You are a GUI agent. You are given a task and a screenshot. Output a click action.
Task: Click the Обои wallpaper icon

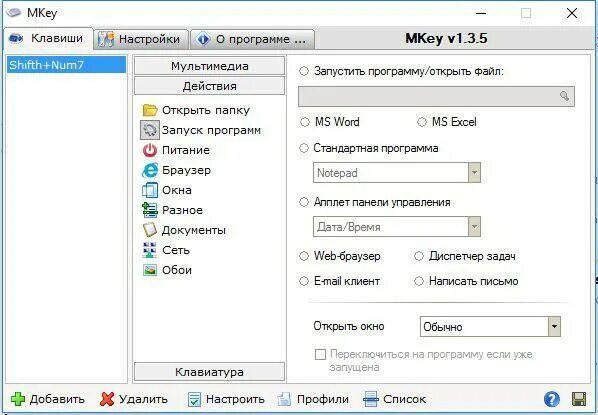[150, 270]
